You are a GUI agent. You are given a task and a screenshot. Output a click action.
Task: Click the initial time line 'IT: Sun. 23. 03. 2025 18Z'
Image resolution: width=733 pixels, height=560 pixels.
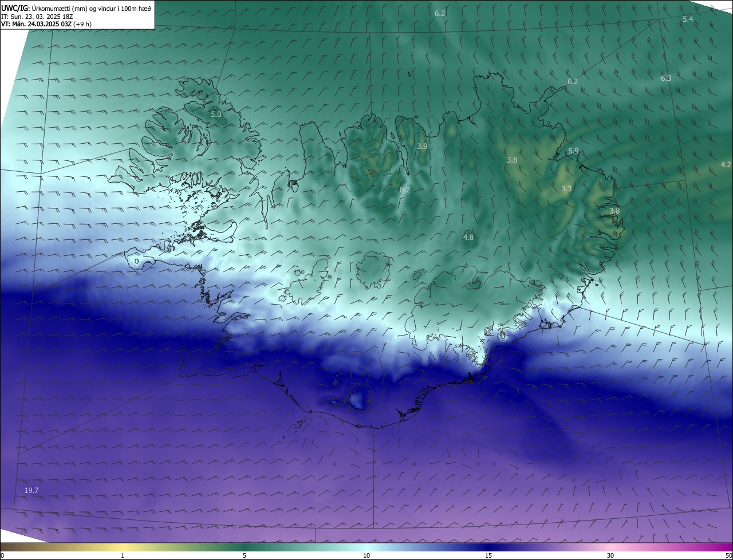tap(37, 17)
